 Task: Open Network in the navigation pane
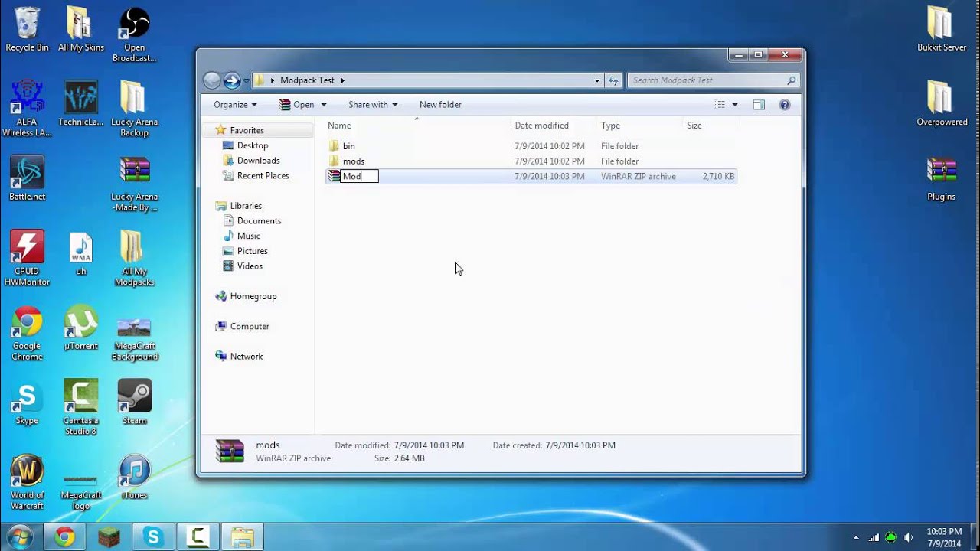point(246,357)
